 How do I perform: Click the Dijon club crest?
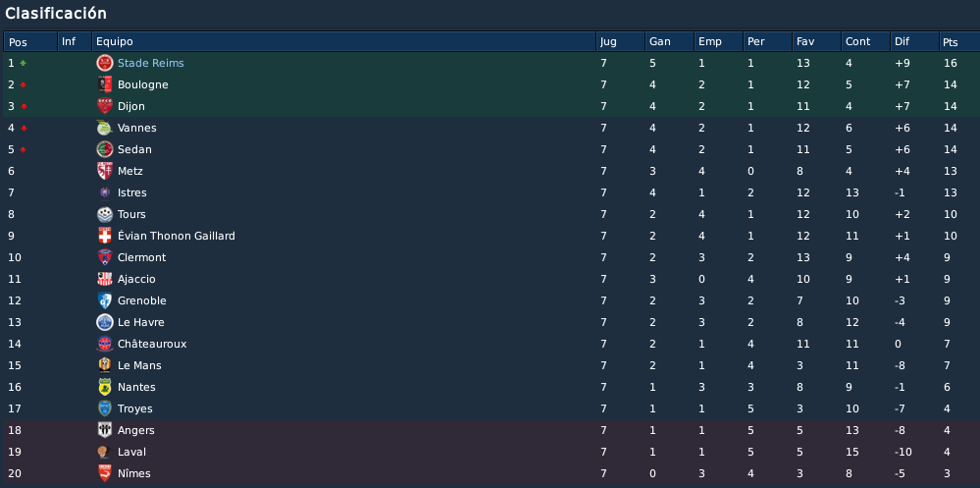point(104,106)
